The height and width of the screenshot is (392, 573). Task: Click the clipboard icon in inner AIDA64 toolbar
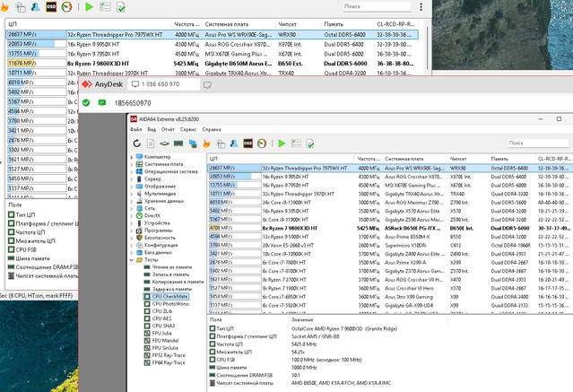coord(221,144)
